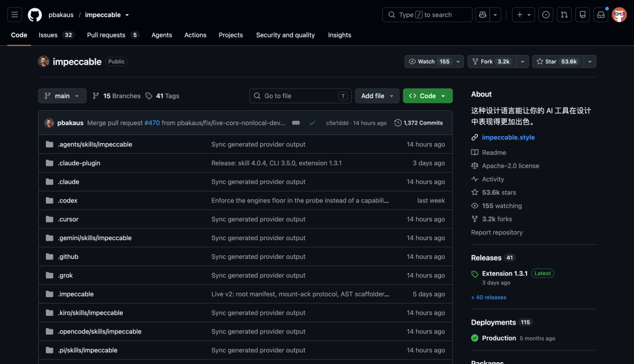This screenshot has width=634, height=364.
Task: Open pull requests icon in header
Action: [564, 15]
